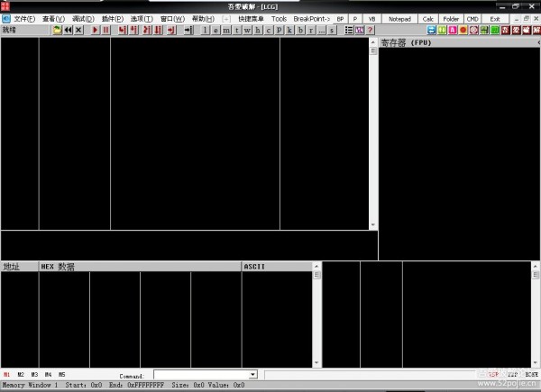
Task: Pause execution with the pause icon
Action: pyautogui.click(x=106, y=30)
